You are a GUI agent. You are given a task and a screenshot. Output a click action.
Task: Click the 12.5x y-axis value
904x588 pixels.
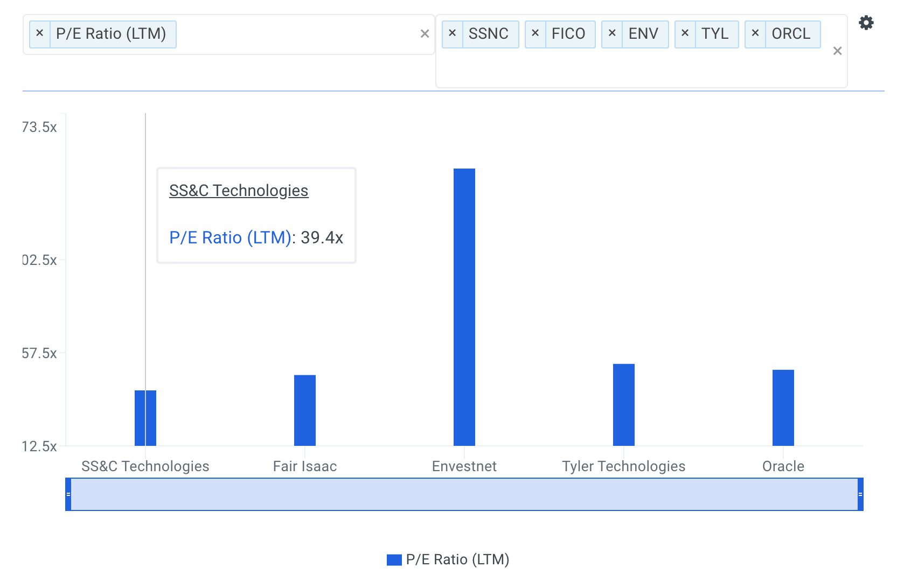[39, 446]
